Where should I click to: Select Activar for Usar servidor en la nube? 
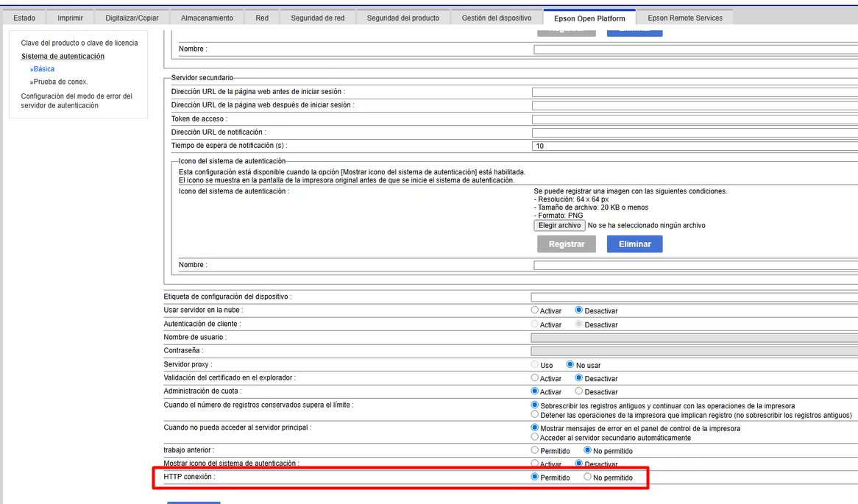click(535, 310)
